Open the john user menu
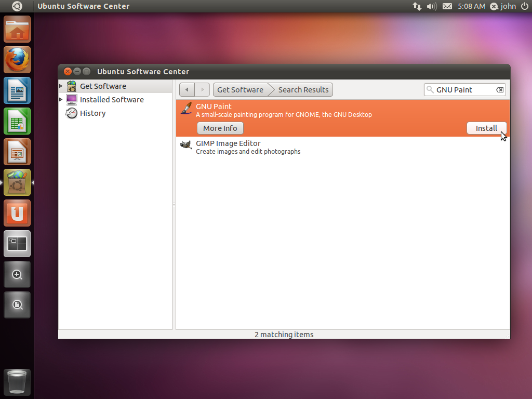Screen dimensions: 532x399 pyautogui.click(x=503, y=6)
